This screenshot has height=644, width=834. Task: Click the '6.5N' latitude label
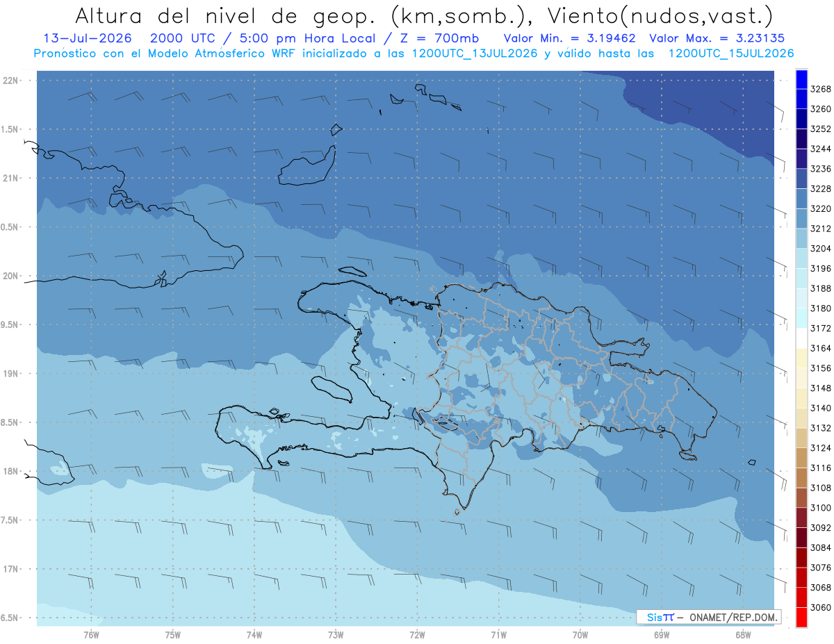point(10,618)
